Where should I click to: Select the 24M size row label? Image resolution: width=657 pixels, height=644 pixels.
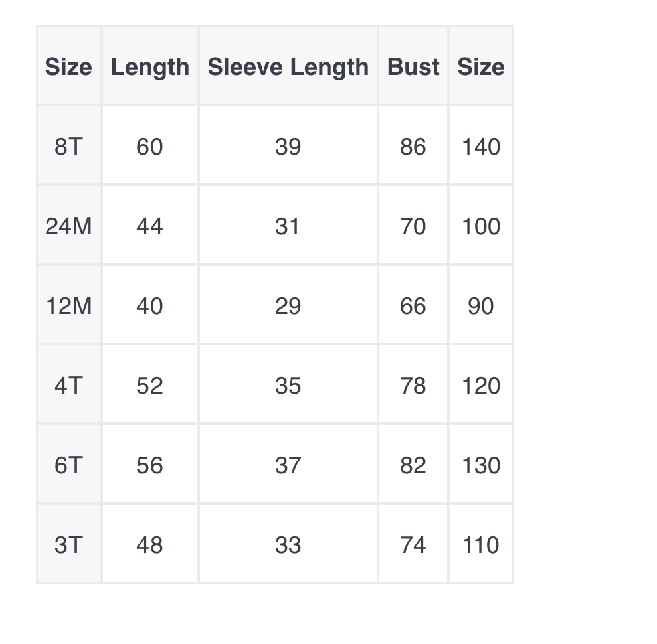[x=68, y=224]
